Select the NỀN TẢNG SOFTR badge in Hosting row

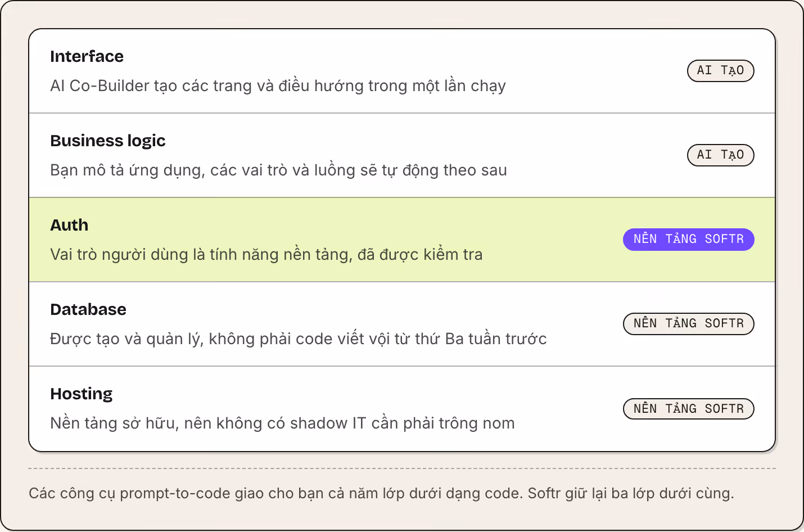click(x=688, y=409)
